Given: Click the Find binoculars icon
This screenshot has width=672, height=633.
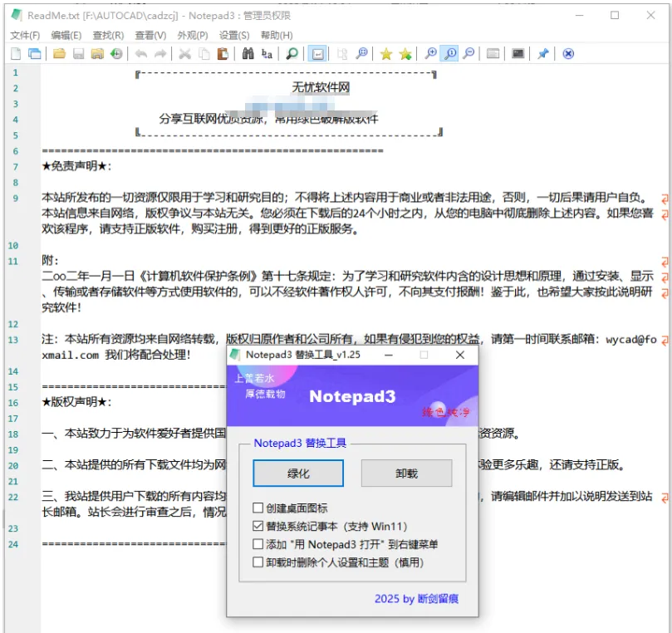Looking at the screenshot, I should tap(248, 53).
